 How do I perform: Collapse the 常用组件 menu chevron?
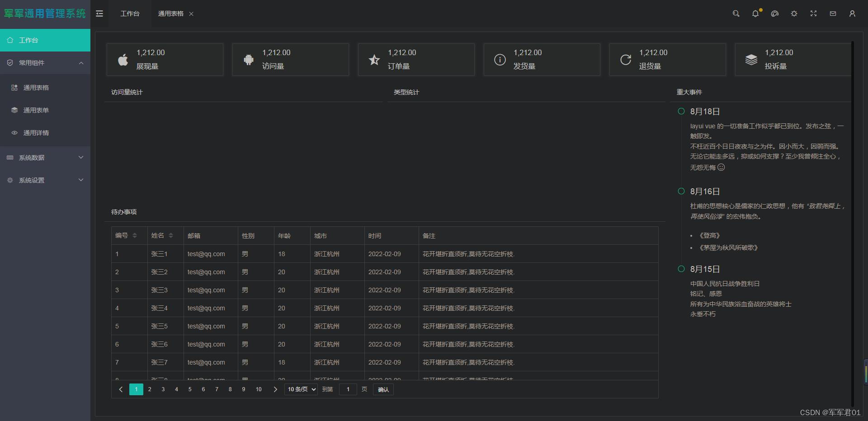(x=81, y=63)
